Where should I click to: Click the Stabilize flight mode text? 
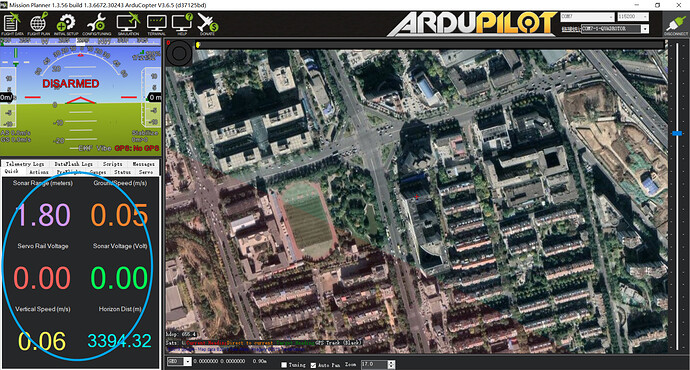pyautogui.click(x=145, y=133)
